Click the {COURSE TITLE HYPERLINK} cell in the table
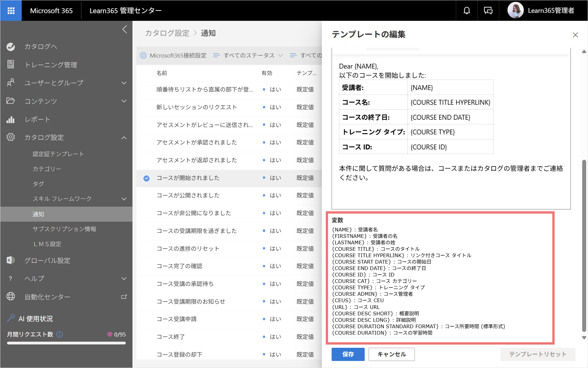The width and height of the screenshot is (588, 368). 450,102
